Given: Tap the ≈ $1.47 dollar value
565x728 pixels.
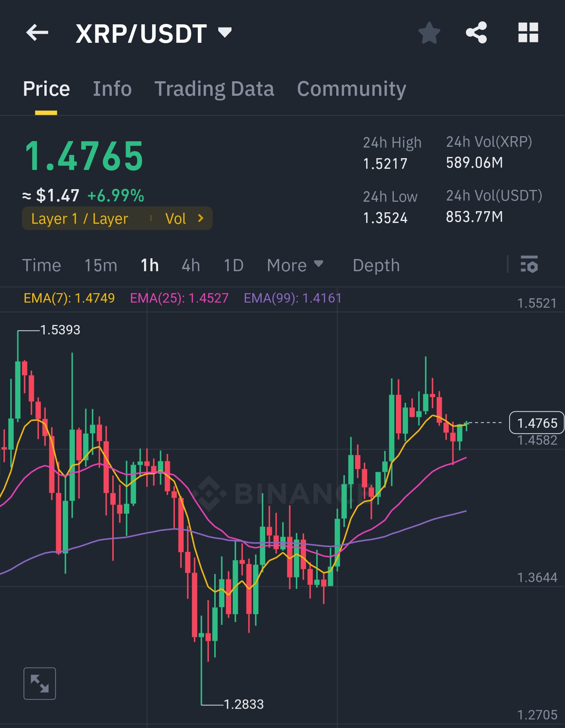Looking at the screenshot, I should 51,195.
